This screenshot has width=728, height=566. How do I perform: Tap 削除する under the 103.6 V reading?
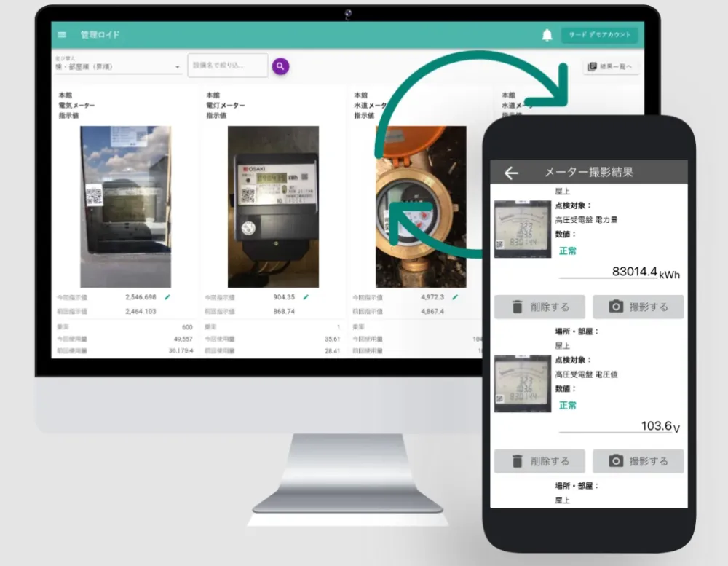(x=539, y=461)
